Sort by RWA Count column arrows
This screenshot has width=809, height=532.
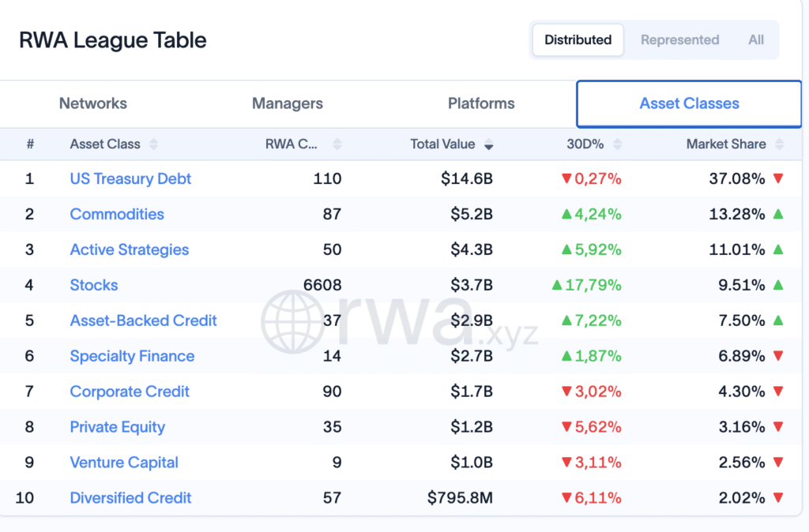[337, 144]
